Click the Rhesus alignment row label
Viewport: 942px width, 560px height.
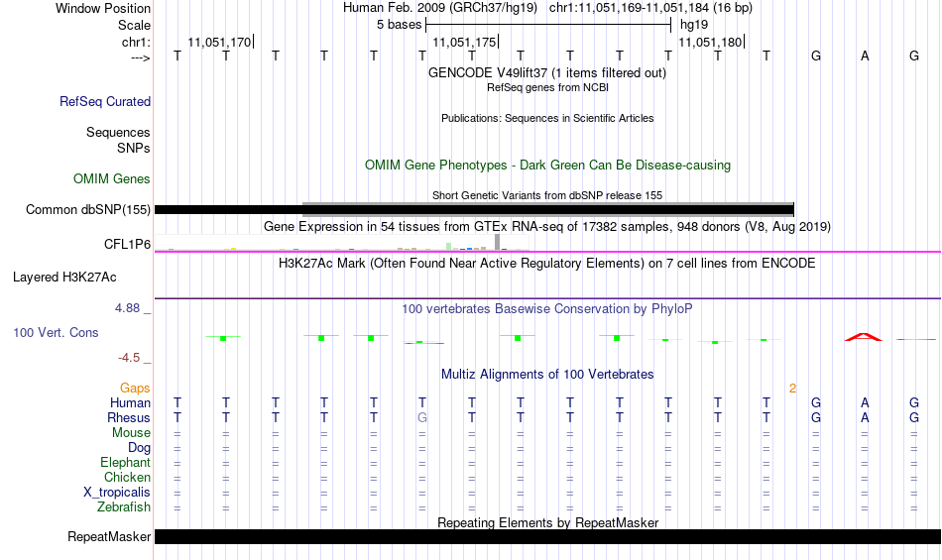(129, 417)
